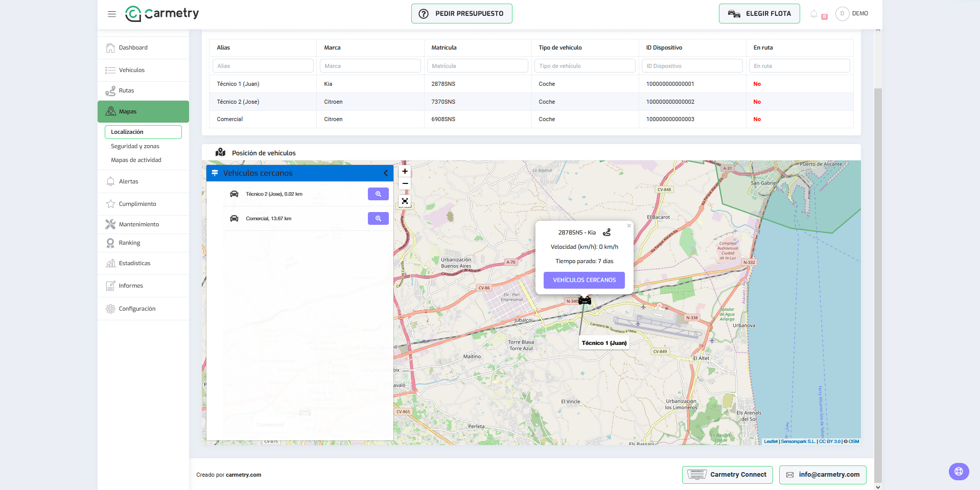This screenshot has height=490, width=980.
Task: Open the Sensorspark S.L. attribution link
Action: [798, 441]
